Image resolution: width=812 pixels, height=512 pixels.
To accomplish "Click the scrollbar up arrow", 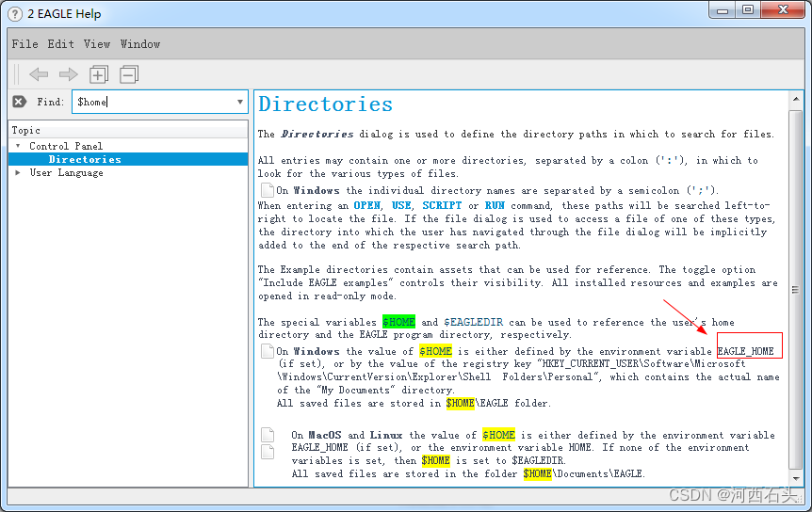I will pos(795,99).
